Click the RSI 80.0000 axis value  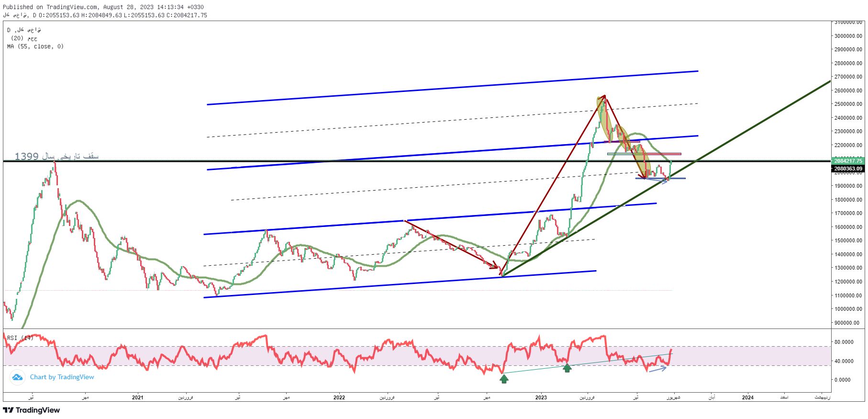coord(844,342)
